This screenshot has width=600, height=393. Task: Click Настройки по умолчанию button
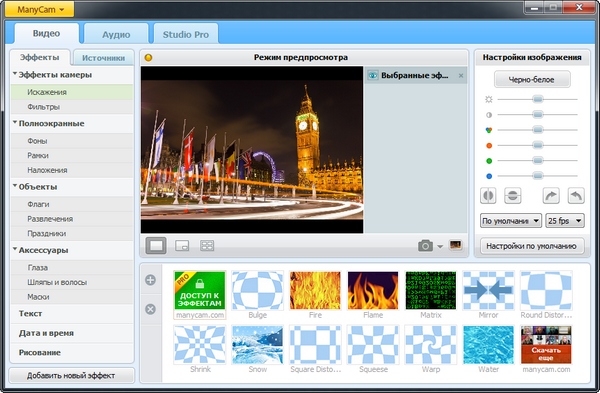[x=532, y=246]
